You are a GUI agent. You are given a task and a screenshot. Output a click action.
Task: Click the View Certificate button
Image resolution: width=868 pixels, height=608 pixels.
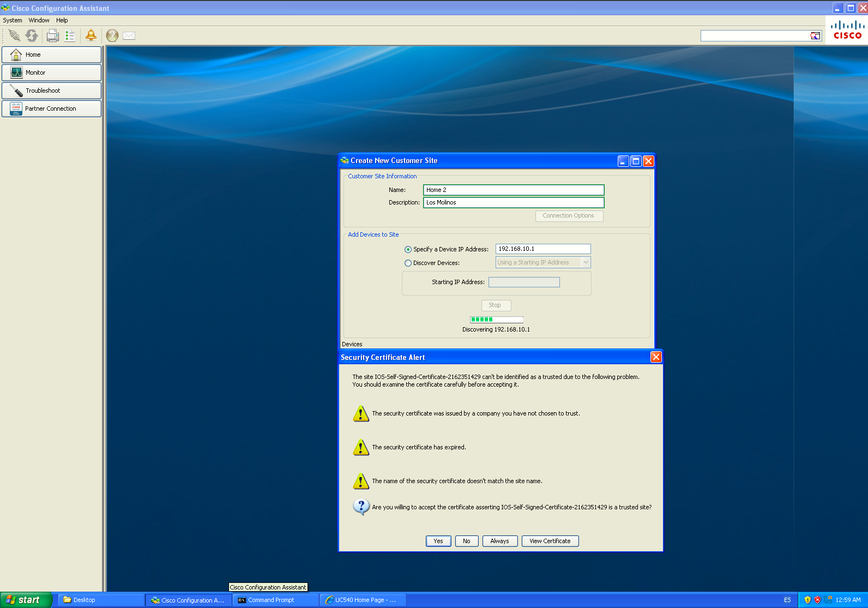click(x=550, y=541)
